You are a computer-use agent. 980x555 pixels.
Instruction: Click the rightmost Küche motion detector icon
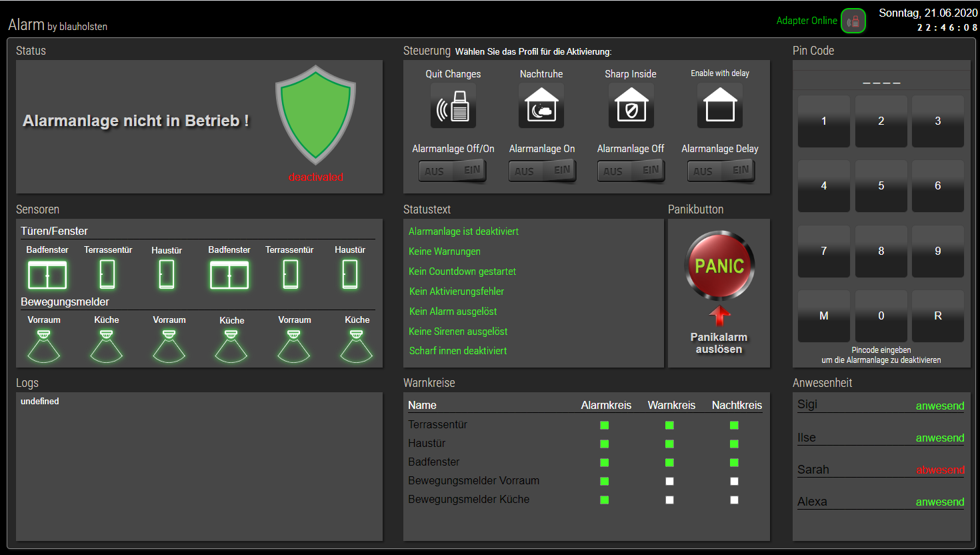(357, 346)
